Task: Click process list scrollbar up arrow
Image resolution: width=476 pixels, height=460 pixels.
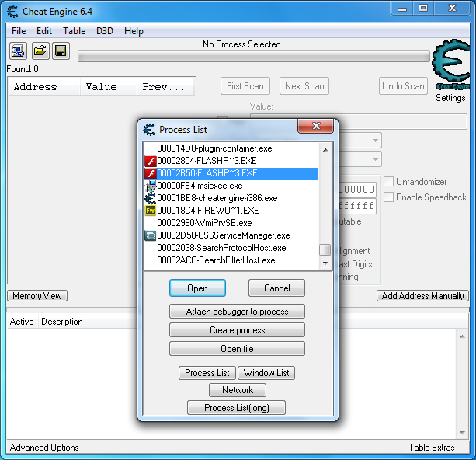Action: click(325, 150)
